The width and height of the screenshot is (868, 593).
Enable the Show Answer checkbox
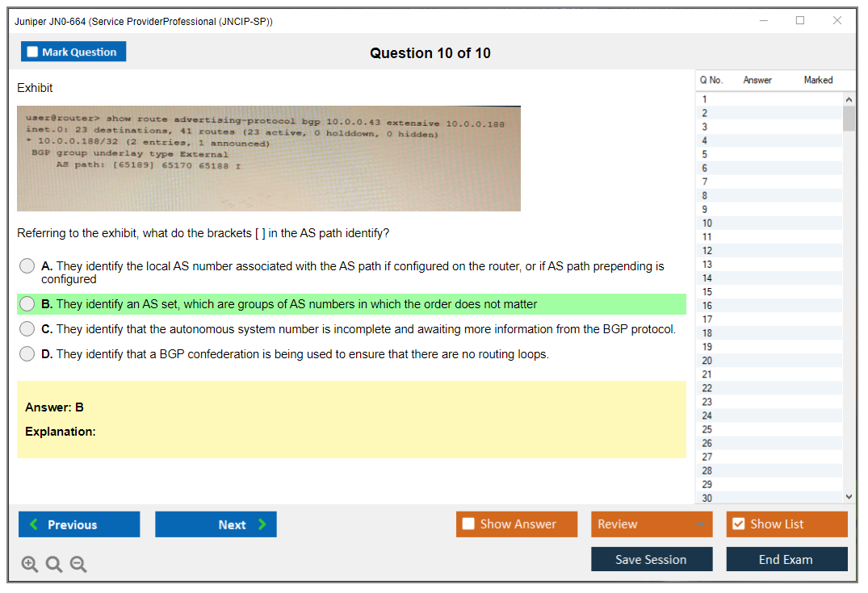tap(469, 524)
